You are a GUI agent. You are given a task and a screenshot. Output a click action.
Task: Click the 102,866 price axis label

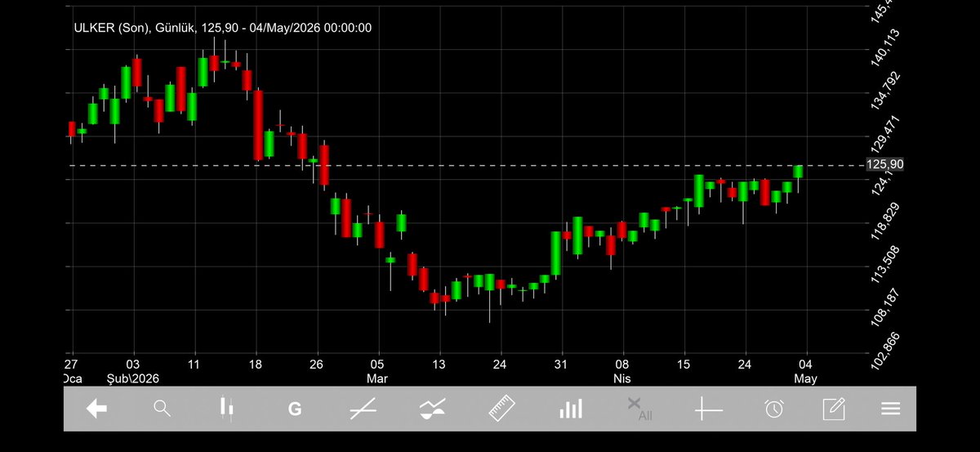[x=885, y=352]
